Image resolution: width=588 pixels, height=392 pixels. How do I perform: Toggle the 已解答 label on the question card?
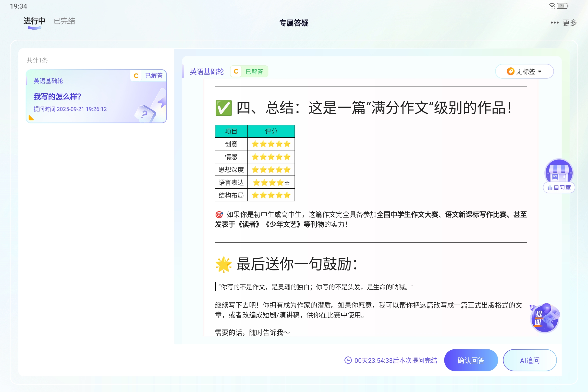click(x=154, y=75)
